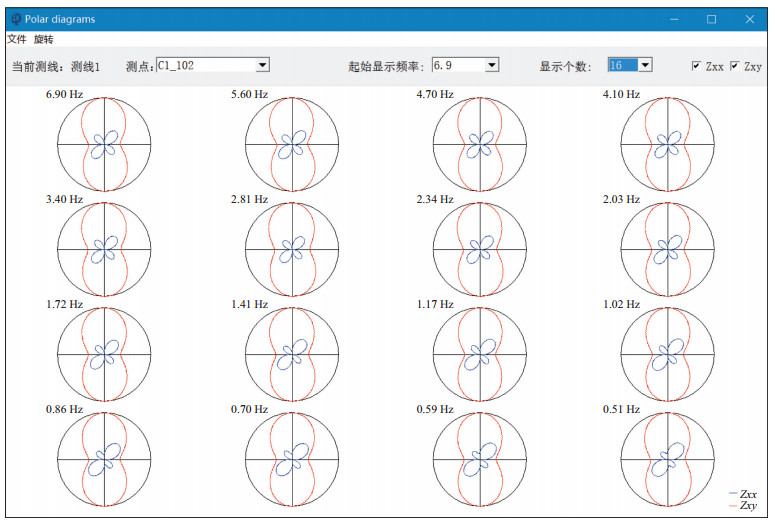Image resolution: width=775 pixels, height=521 pixels.
Task: Select the 0.51 Hz polar diagram
Action: (x=668, y=459)
